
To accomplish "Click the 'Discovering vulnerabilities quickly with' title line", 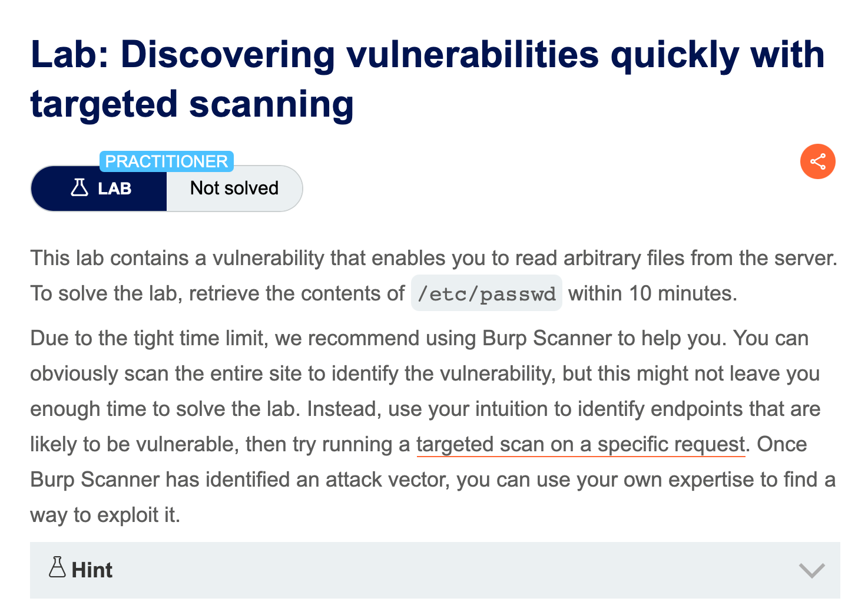I will (x=427, y=55).
